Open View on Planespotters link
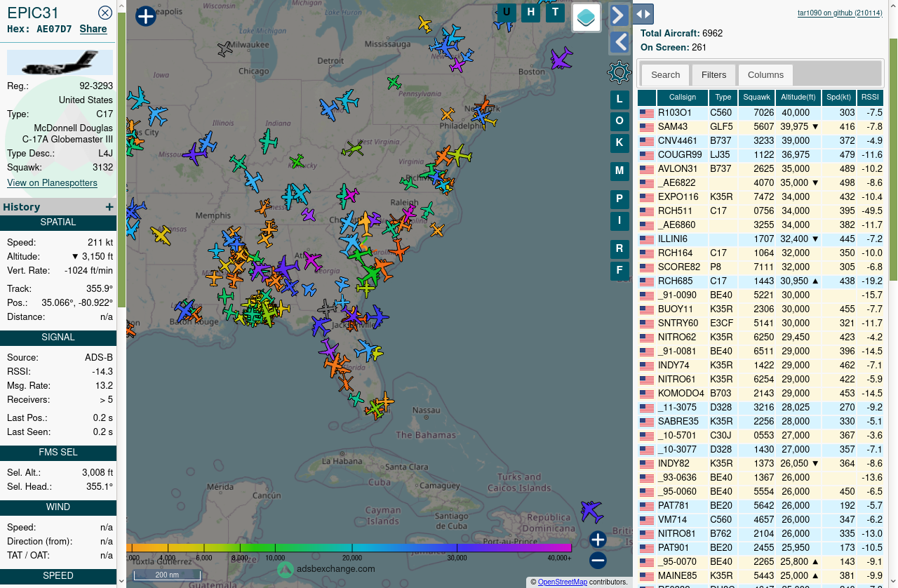 pyautogui.click(x=52, y=183)
